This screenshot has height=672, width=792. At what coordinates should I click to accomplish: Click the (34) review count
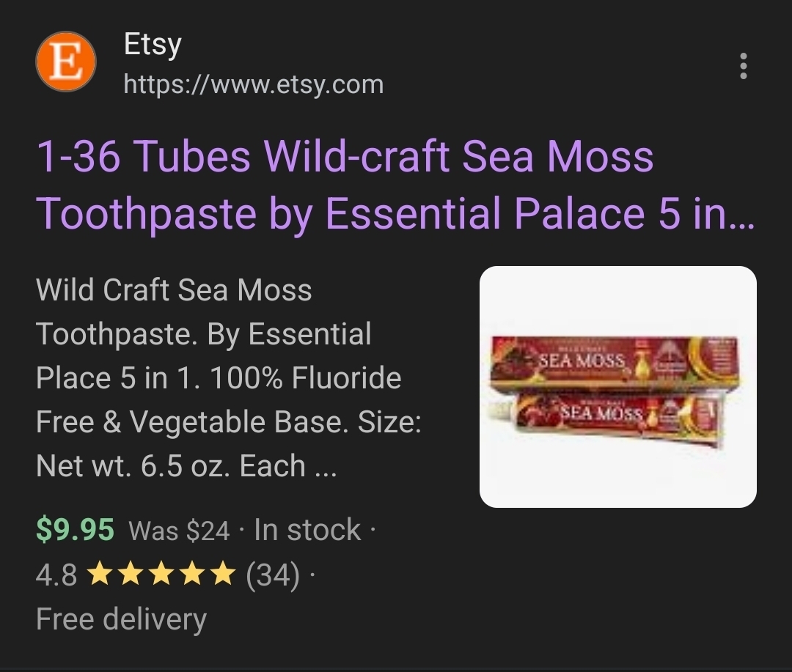273,575
